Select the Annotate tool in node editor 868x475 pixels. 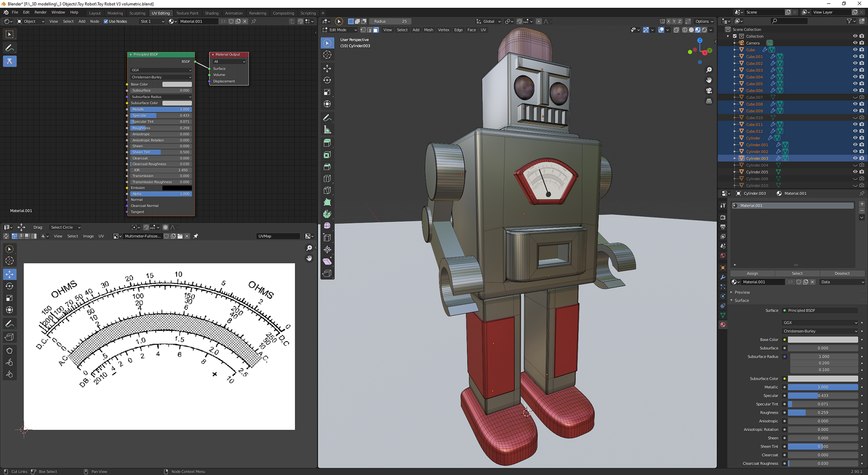(9, 47)
